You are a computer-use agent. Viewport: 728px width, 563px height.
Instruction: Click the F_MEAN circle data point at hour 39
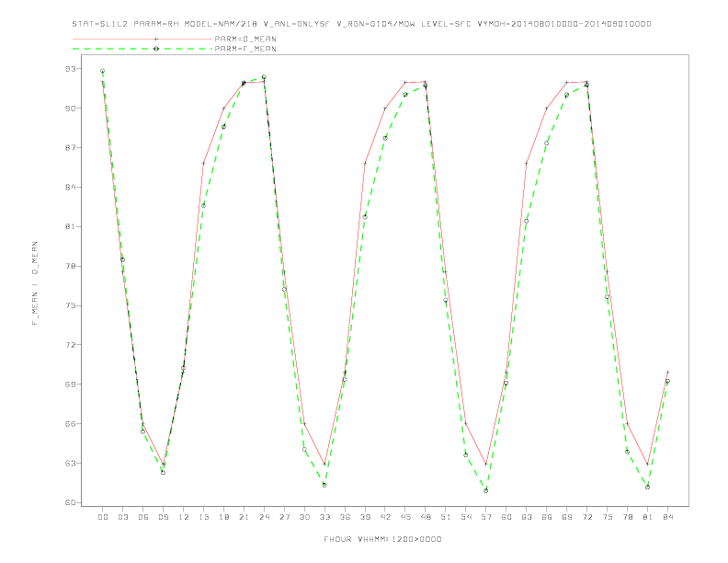[365, 217]
